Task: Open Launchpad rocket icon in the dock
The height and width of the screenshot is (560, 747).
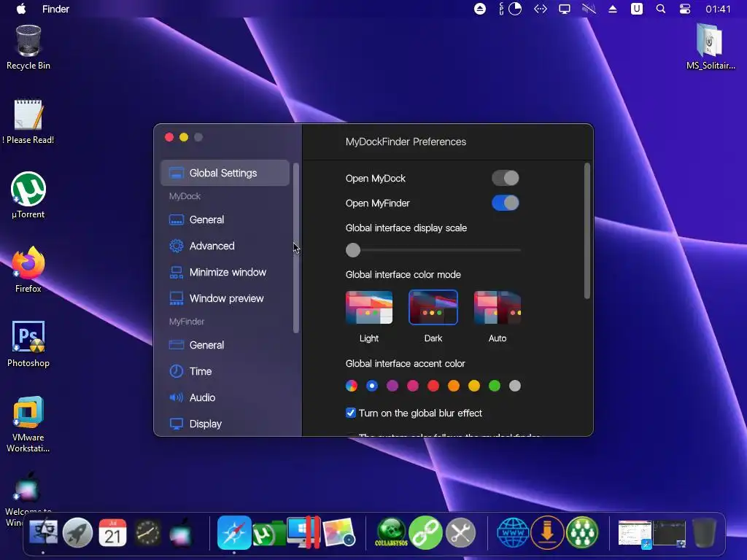Action: tap(77, 532)
